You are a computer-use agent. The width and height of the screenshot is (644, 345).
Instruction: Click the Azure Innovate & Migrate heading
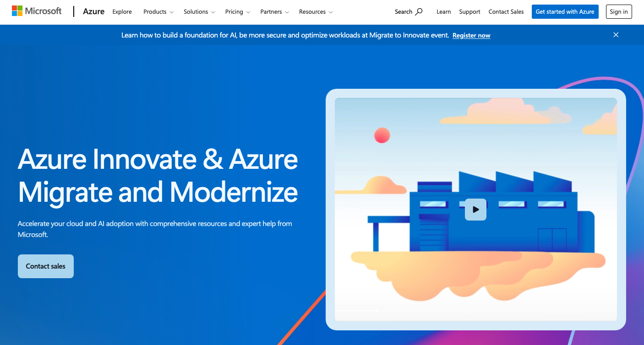point(158,175)
